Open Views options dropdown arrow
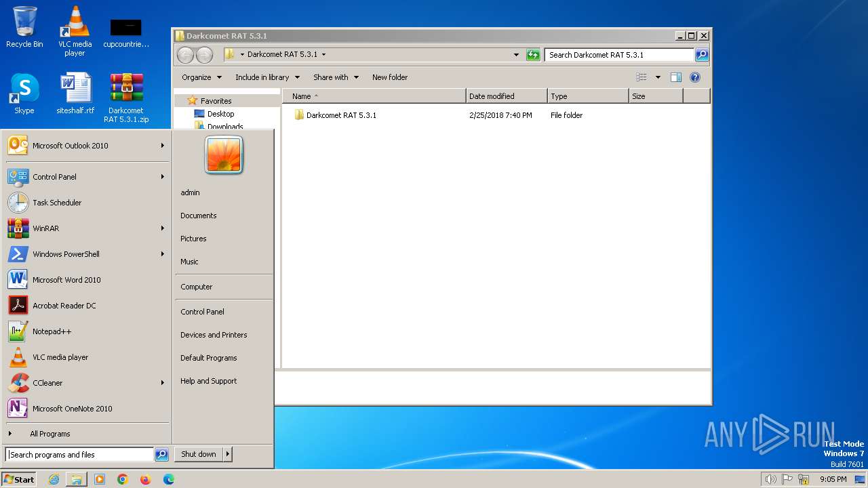The width and height of the screenshot is (868, 488). 658,77
